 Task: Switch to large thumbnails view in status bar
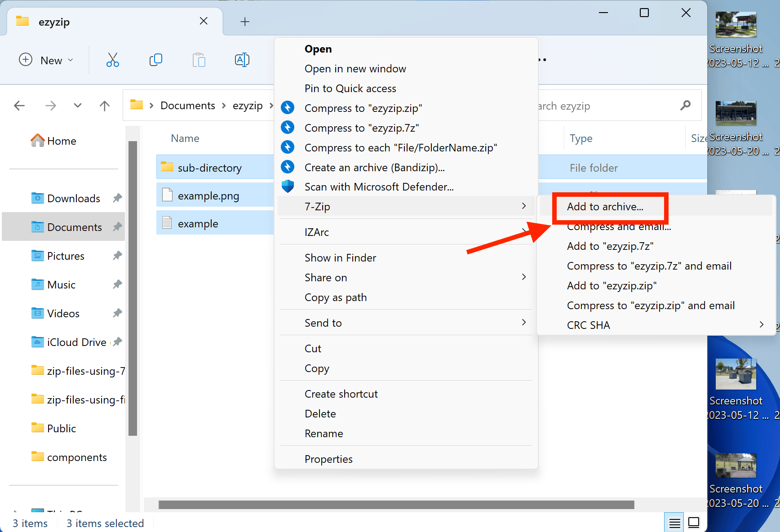coord(693,523)
